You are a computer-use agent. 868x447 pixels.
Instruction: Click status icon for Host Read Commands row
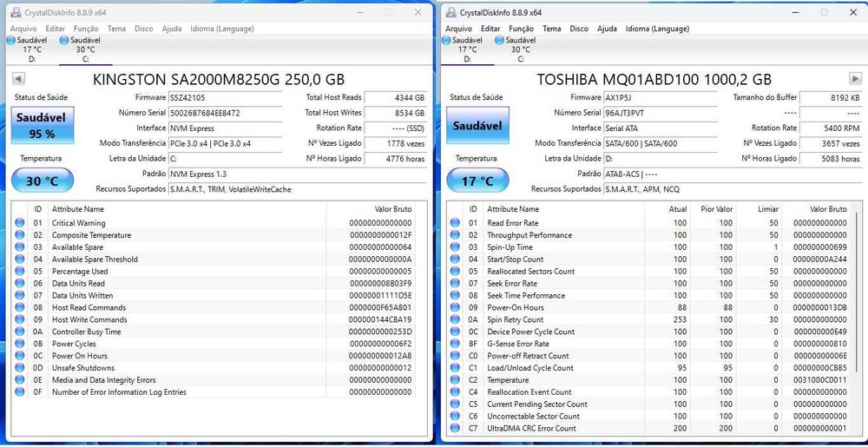pyautogui.click(x=20, y=307)
